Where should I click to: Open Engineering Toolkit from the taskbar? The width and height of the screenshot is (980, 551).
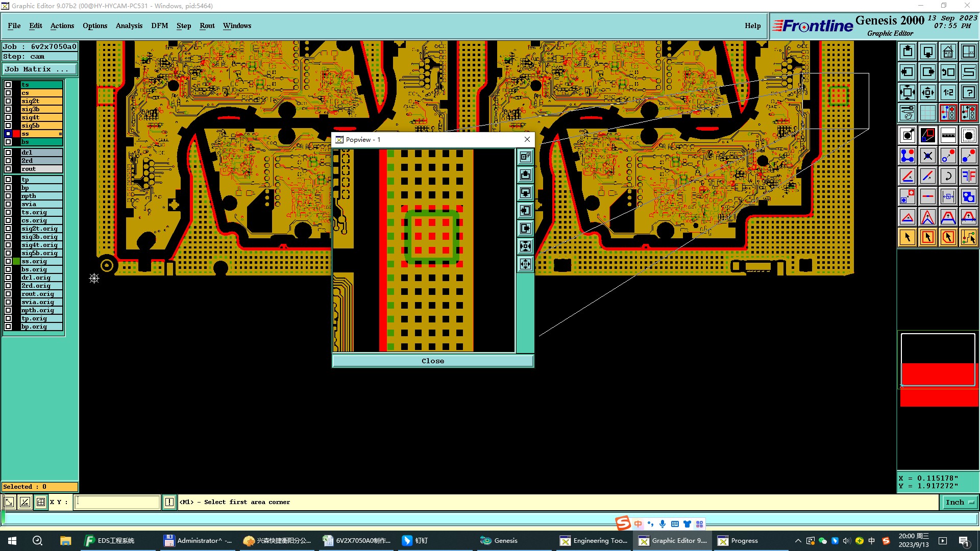pos(594,541)
